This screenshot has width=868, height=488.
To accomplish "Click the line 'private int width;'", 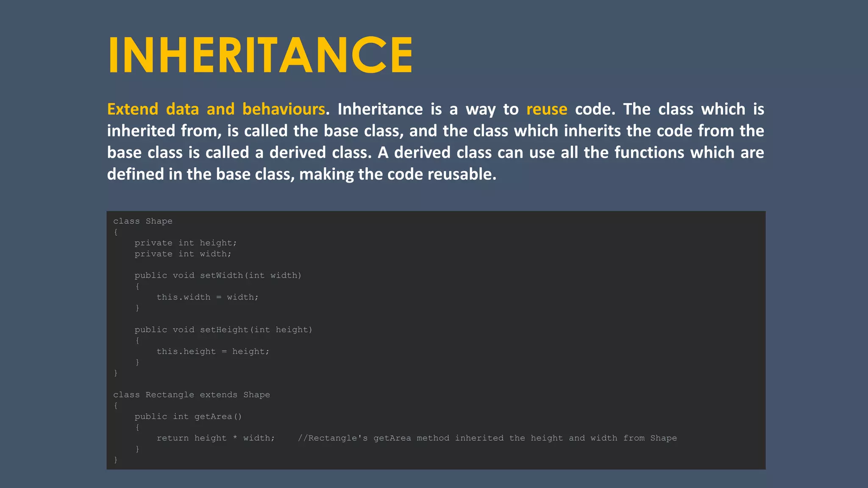I will point(183,254).
